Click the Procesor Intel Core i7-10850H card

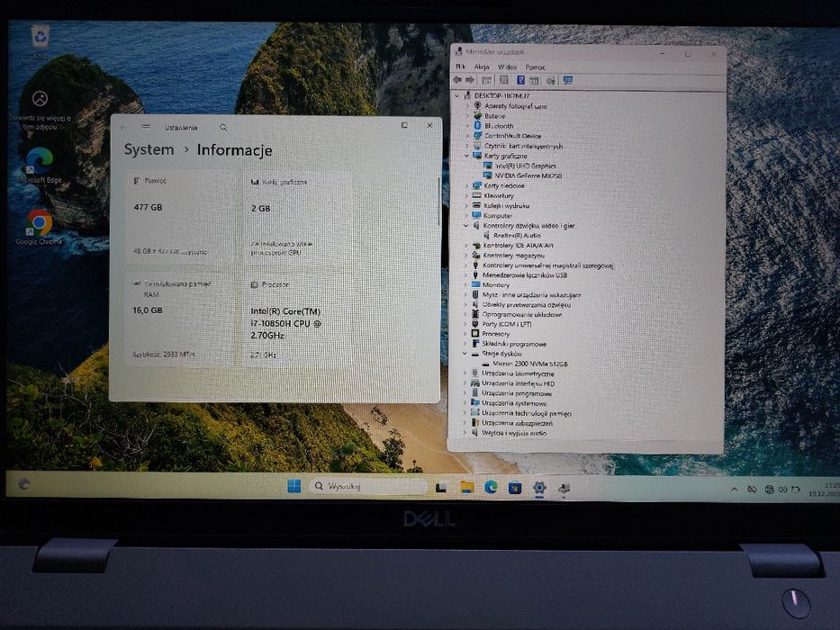coord(297,320)
